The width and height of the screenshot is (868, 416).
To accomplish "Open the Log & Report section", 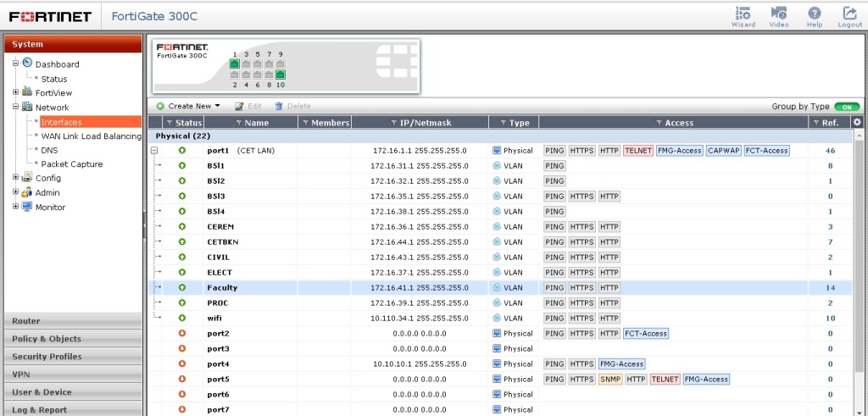I will (x=73, y=409).
